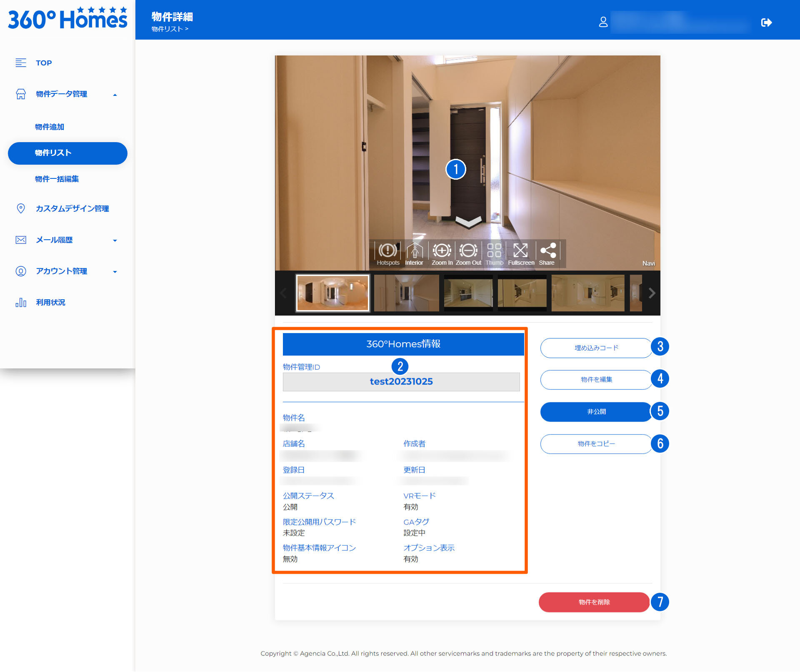
Task: Click the logout icon in the header
Action: (x=766, y=23)
